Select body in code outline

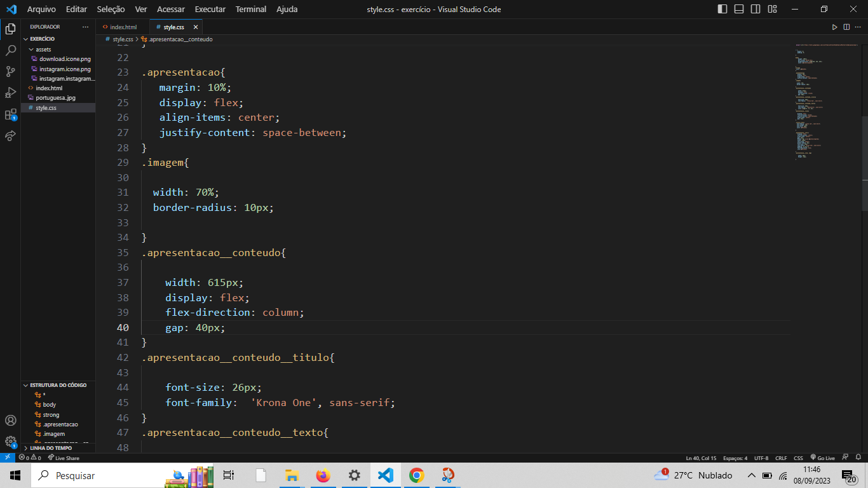pyautogui.click(x=58, y=405)
